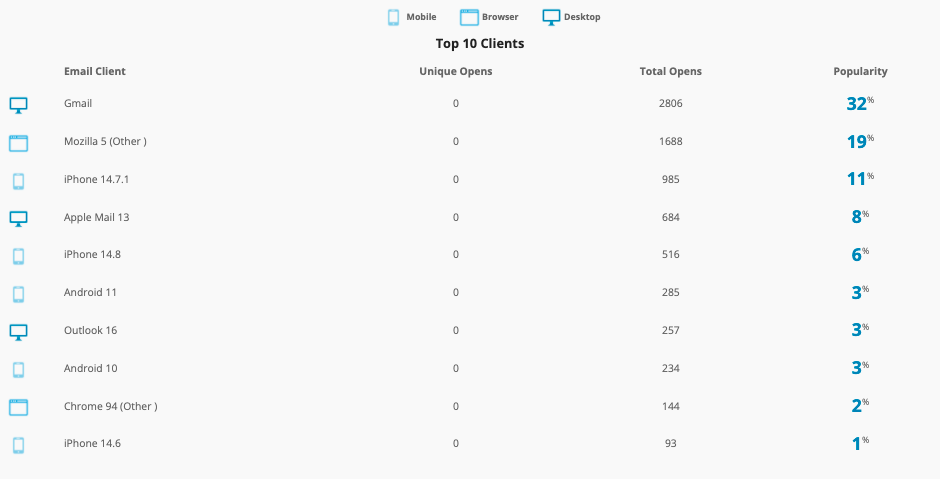
Task: Click the mobile icon beside iPhone 14.8
Action: pyautogui.click(x=19, y=256)
